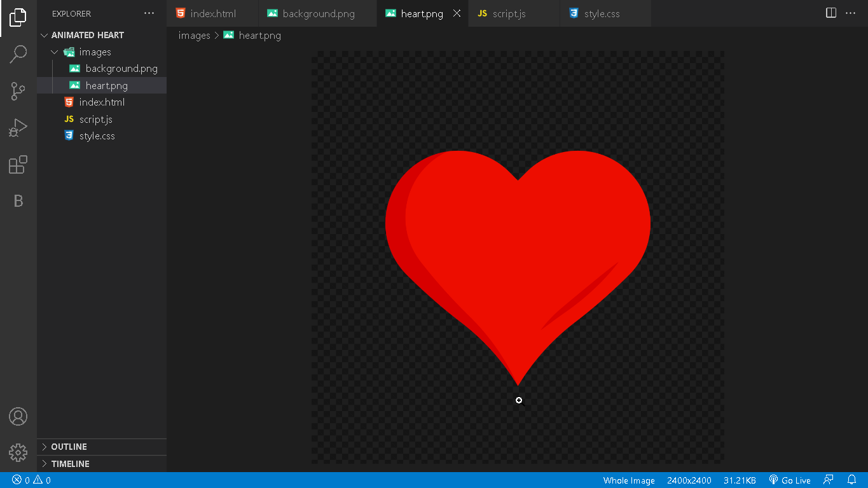Screen dimensions: 868x488
Task: Click errors and warnings count in status bar
Action: click(x=31, y=480)
